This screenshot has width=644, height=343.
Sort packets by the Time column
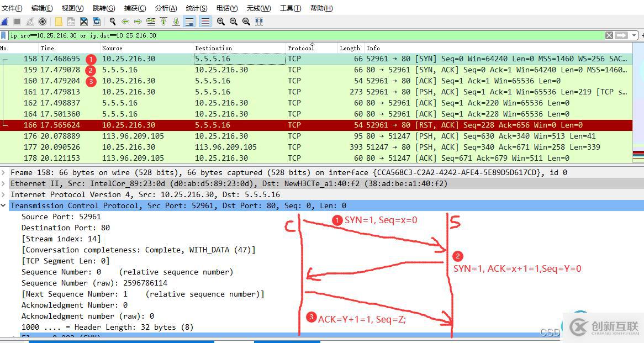tap(69, 48)
